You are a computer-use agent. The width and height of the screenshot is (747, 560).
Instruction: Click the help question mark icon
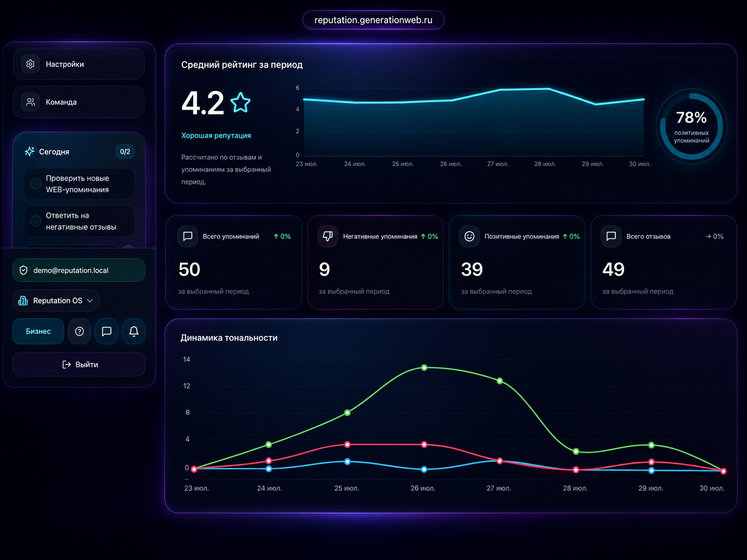pos(79,331)
